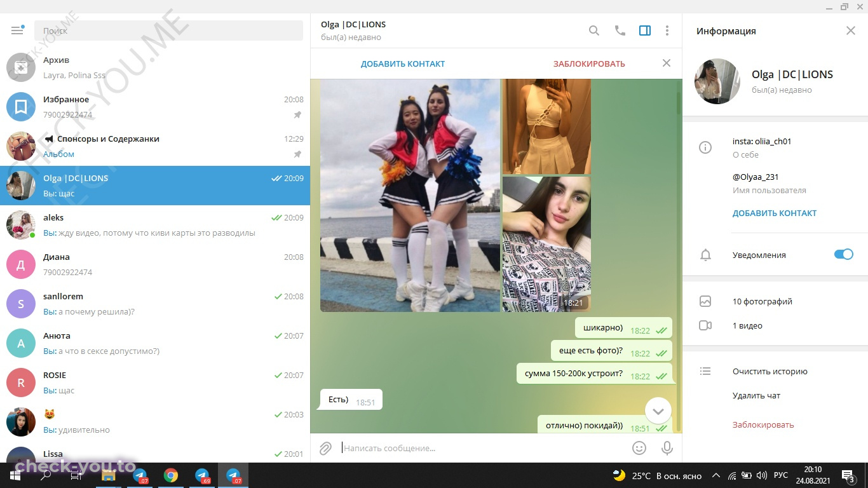Select Удалить чат
868x488 pixels.
(x=756, y=395)
